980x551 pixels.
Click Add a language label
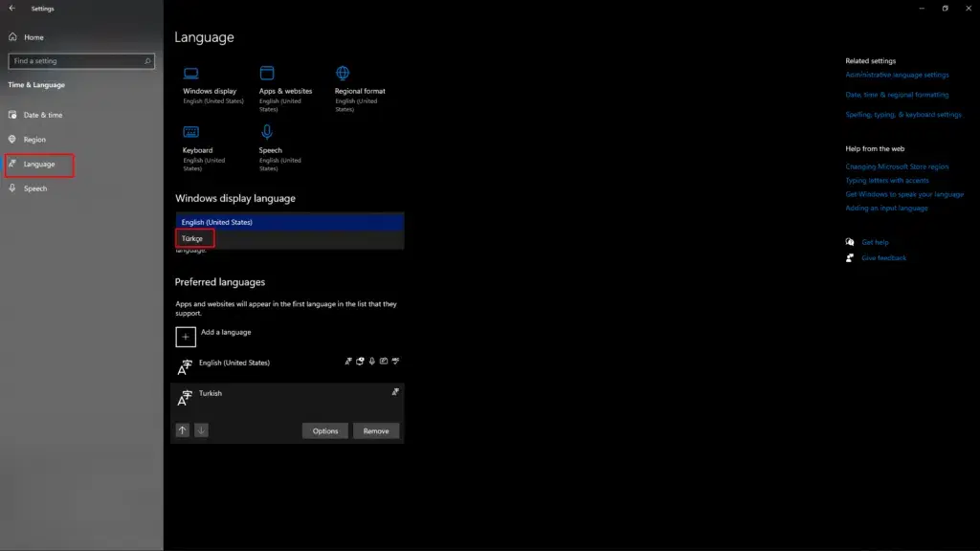coord(226,332)
